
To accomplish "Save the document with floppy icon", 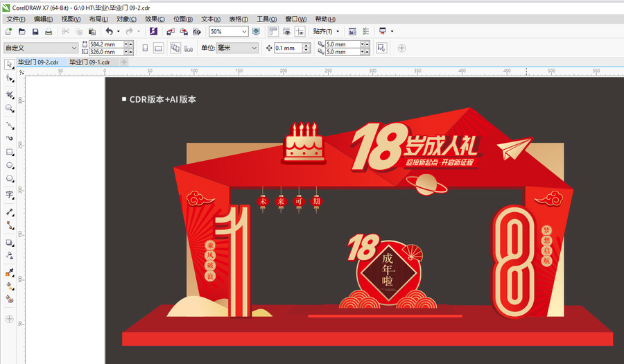I will (x=35, y=31).
